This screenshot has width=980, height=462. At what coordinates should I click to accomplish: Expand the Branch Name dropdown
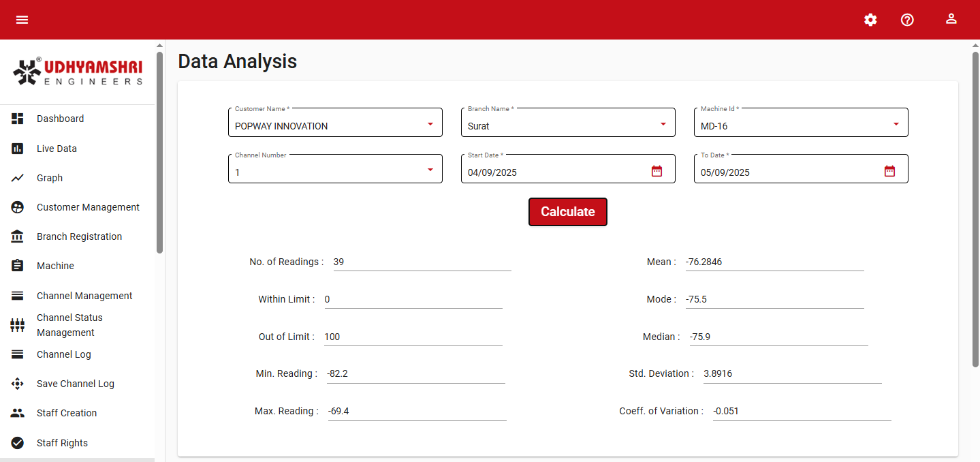pyautogui.click(x=663, y=124)
